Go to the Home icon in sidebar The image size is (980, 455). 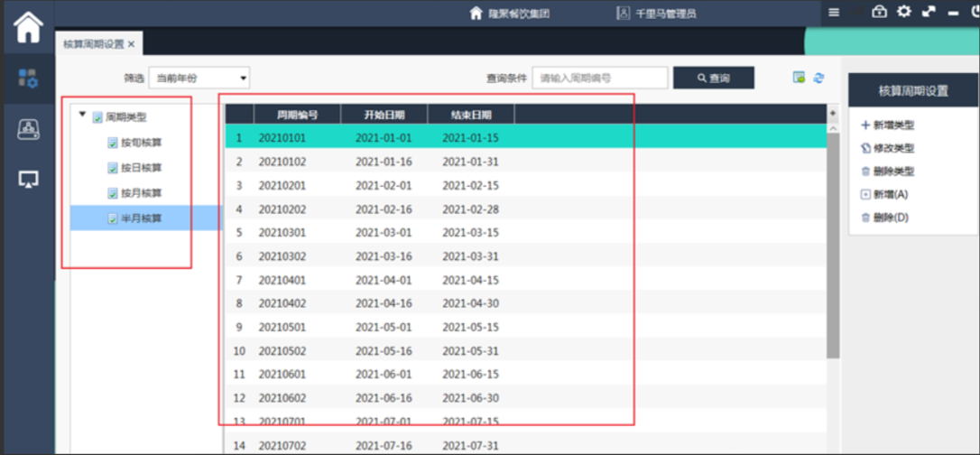[x=28, y=27]
